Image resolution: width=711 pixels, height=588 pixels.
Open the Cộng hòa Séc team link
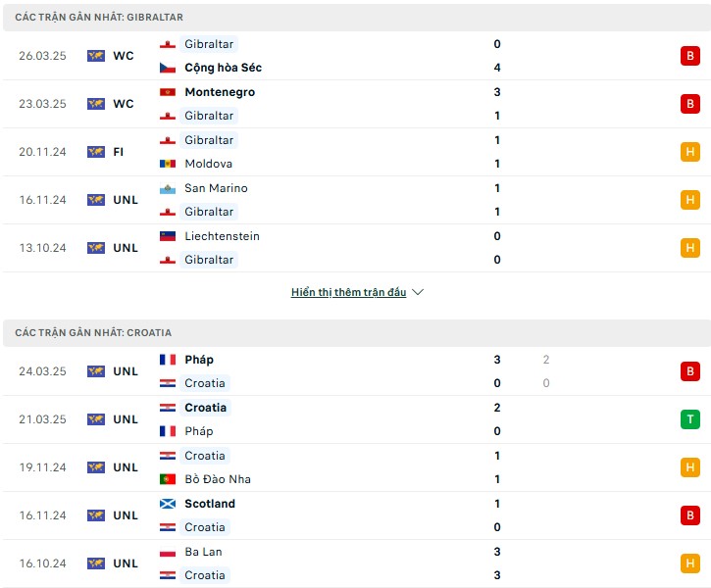(x=223, y=68)
